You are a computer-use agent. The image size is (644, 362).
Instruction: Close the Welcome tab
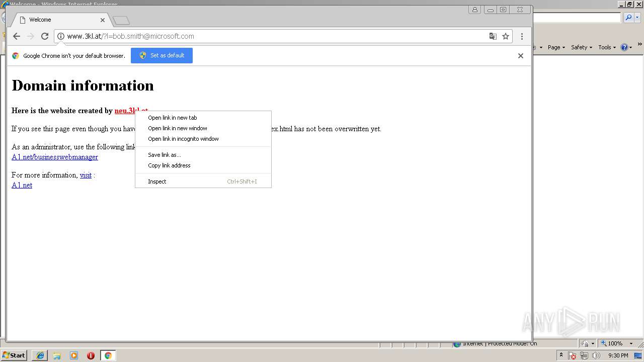pyautogui.click(x=103, y=20)
